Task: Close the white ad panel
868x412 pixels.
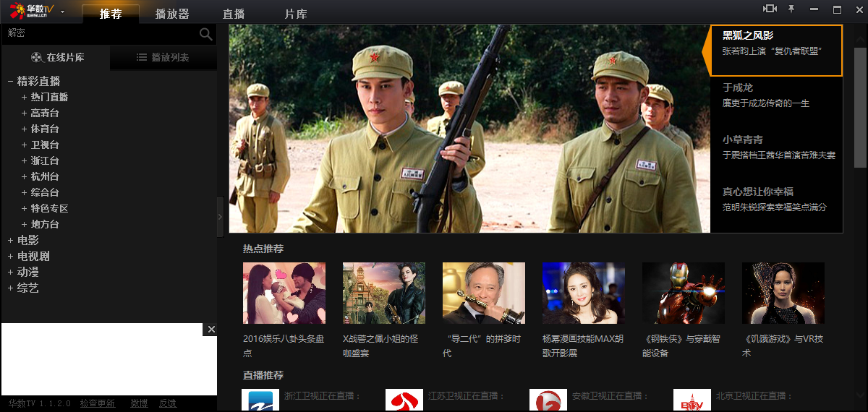Action: coord(211,330)
